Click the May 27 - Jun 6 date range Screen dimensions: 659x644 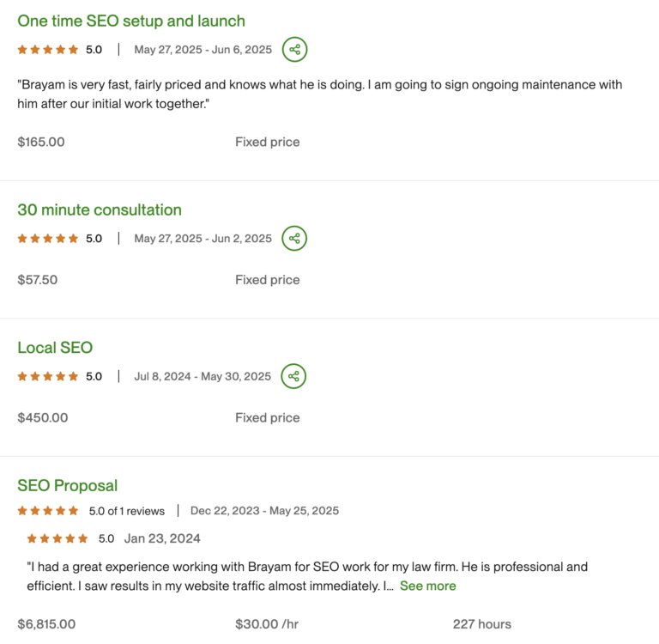coord(203,50)
